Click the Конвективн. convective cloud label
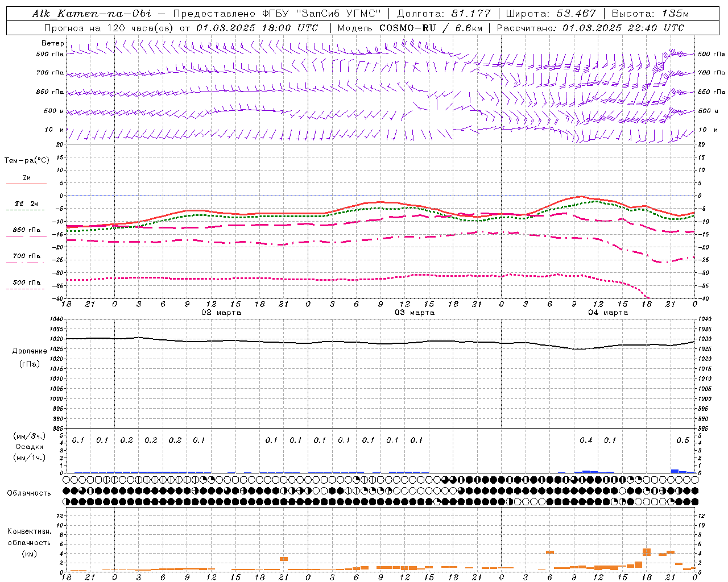This screenshot has width=728, height=582. (x=29, y=531)
